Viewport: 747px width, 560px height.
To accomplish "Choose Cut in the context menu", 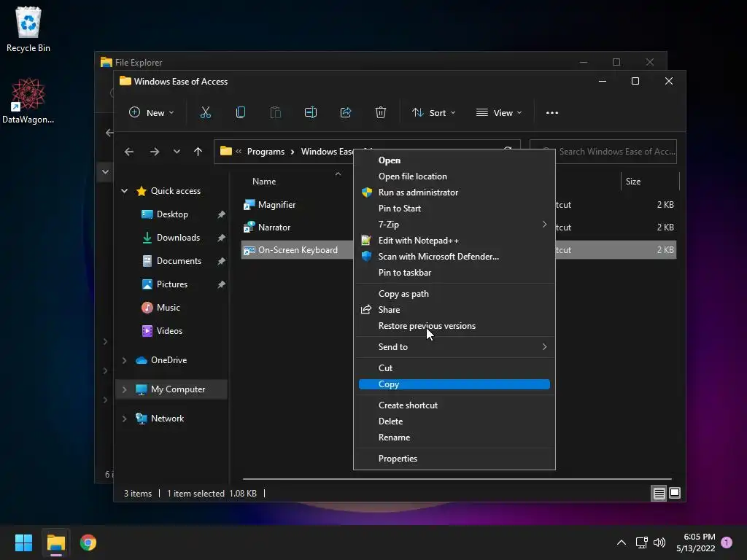I will pos(454,368).
